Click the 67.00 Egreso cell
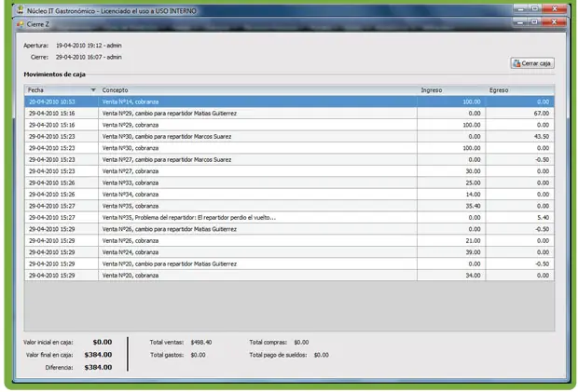The width and height of the screenshot is (578, 392). (520, 114)
